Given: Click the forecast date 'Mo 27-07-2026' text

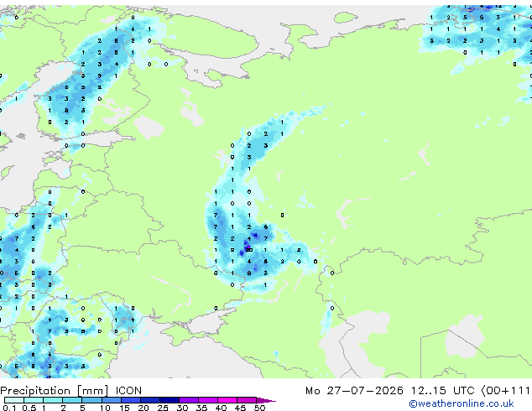Looking at the screenshot, I should pos(354,391).
